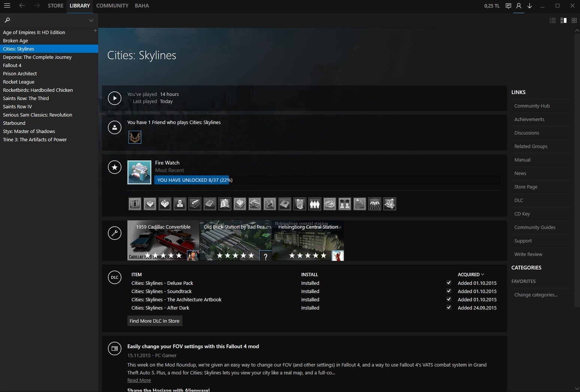The width and height of the screenshot is (580, 392).
Task: Open the hamburger menu icon
Action: pos(7,6)
